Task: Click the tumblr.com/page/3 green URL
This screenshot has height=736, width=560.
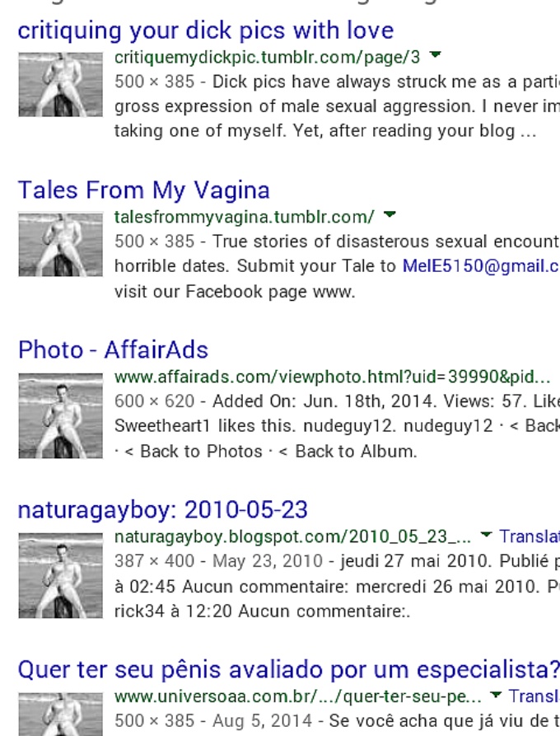Action: [x=268, y=57]
